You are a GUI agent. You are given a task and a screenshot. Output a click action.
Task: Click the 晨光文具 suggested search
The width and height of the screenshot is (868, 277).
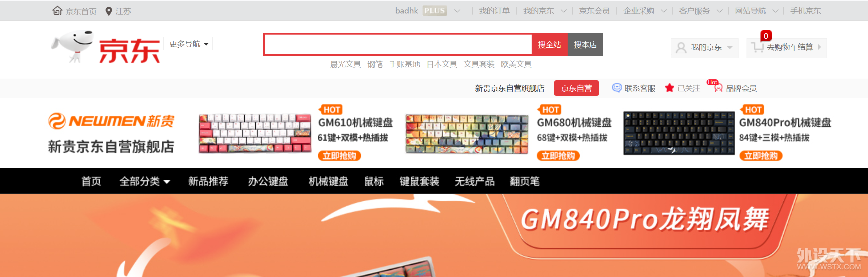click(x=345, y=64)
